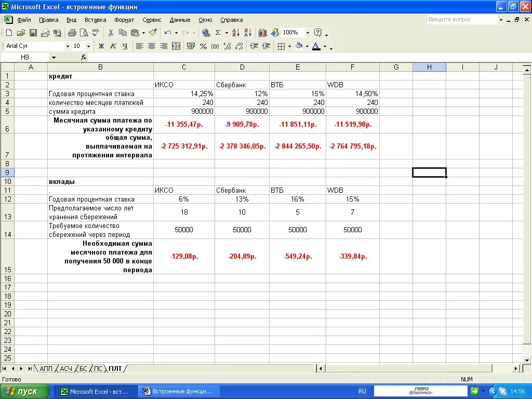Image resolution: width=532 pixels, height=399 pixels.
Task: Sort descending with Z-A icon
Action: pos(248,33)
